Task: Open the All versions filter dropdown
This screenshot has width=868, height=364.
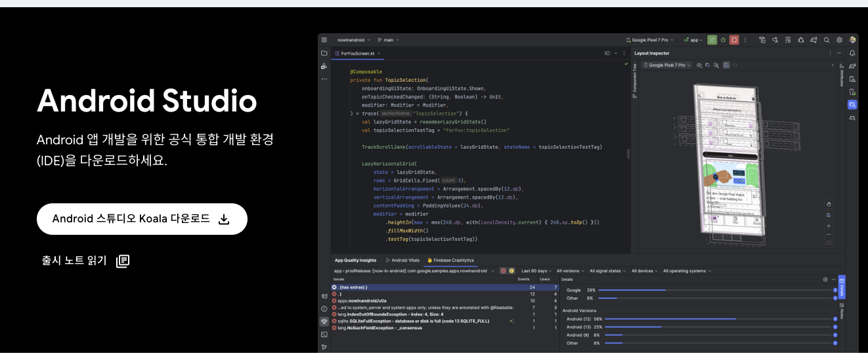Action: 571,271
